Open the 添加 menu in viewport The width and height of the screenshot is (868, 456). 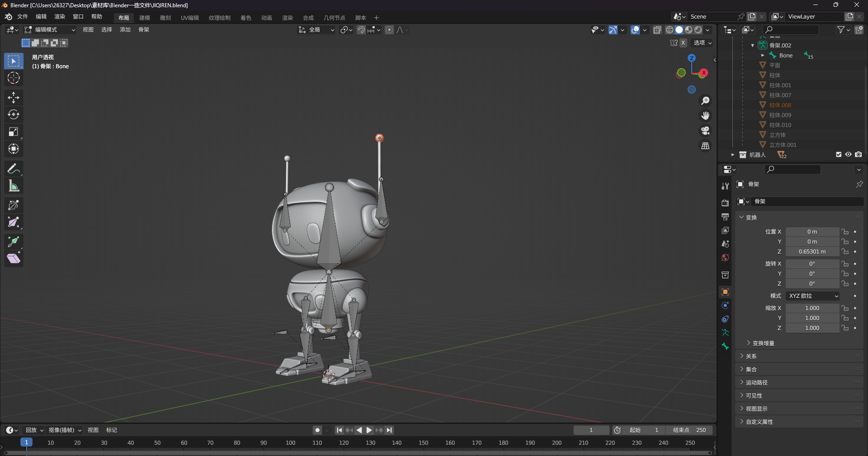125,30
